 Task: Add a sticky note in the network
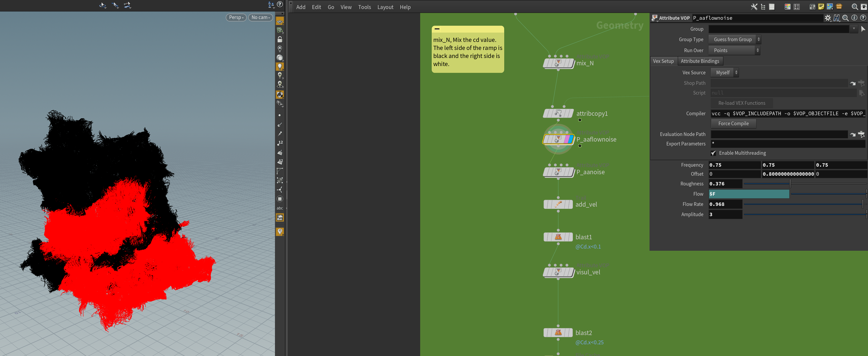(x=821, y=7)
